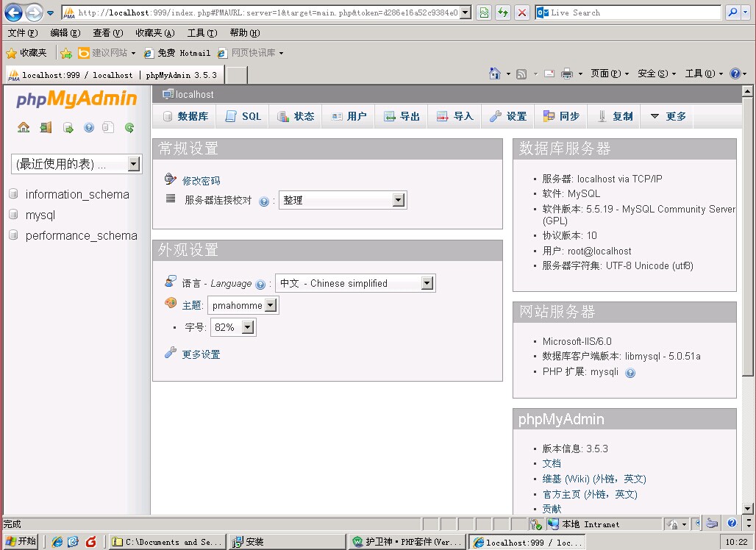
Task: Open the 收藏夹(A) menu
Action: [x=154, y=33]
